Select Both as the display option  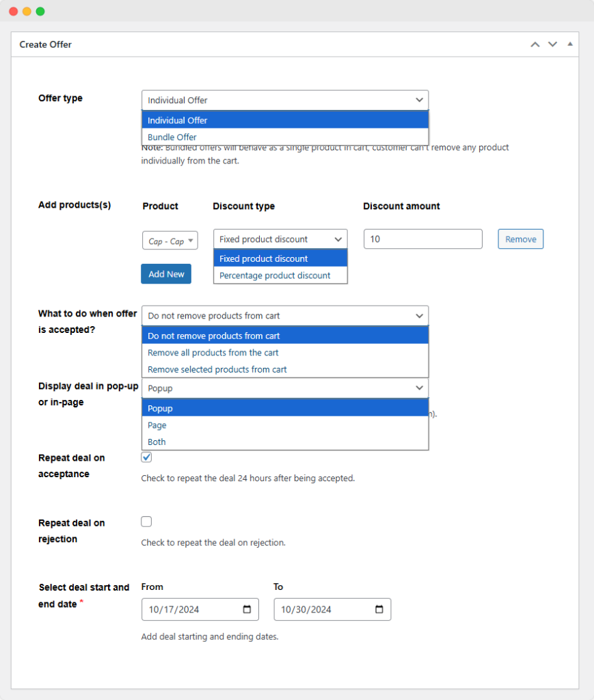(157, 442)
